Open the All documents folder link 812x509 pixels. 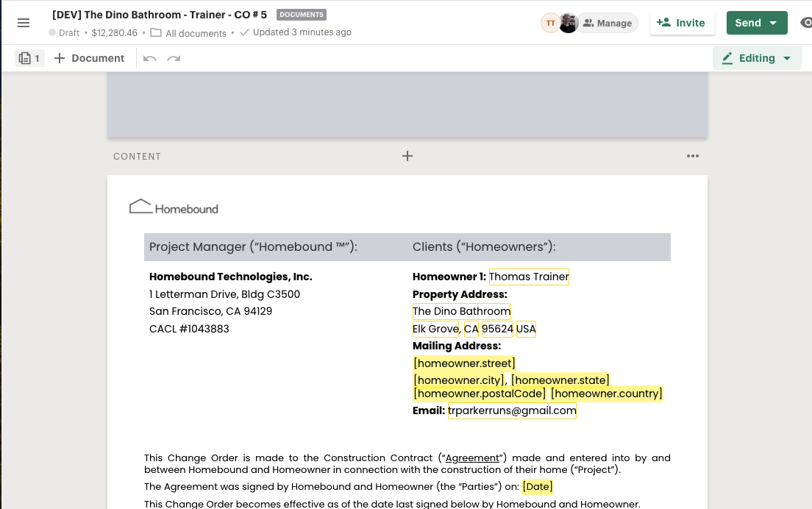click(x=188, y=33)
